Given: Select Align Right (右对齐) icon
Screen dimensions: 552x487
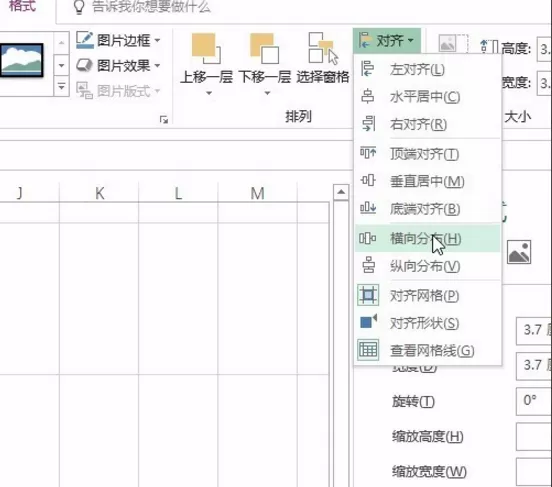Looking at the screenshot, I should (x=368, y=124).
